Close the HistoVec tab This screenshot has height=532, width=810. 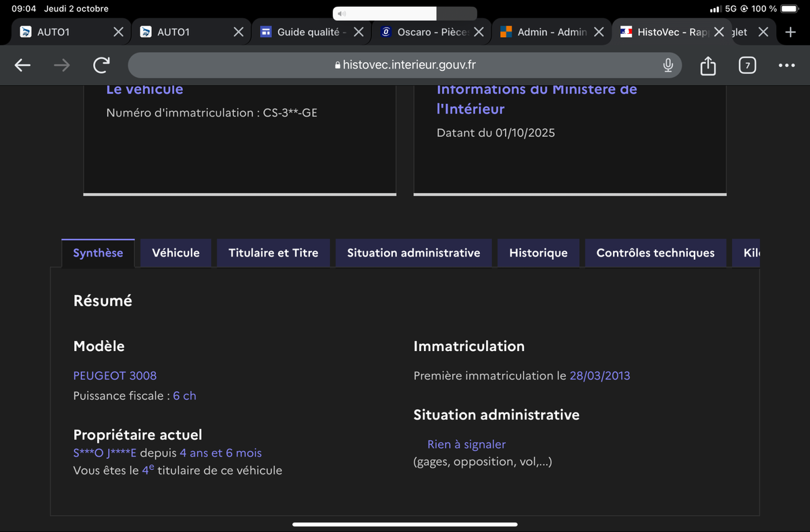(718, 32)
